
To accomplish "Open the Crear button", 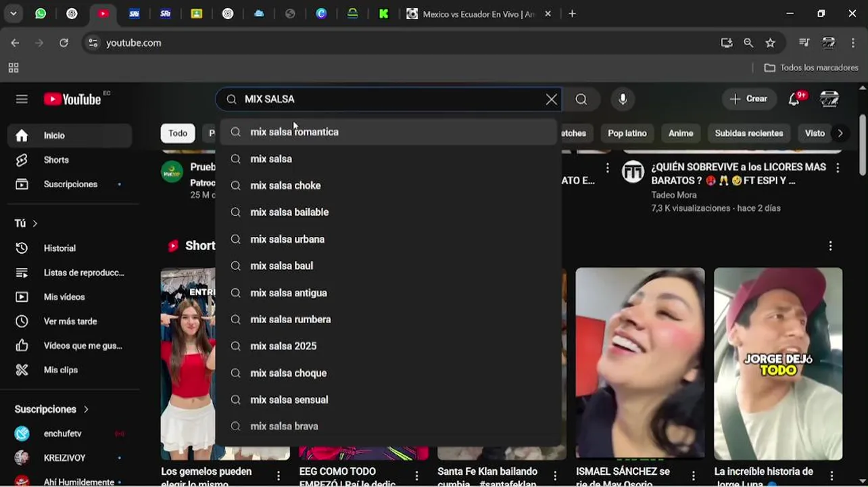I will tap(748, 99).
